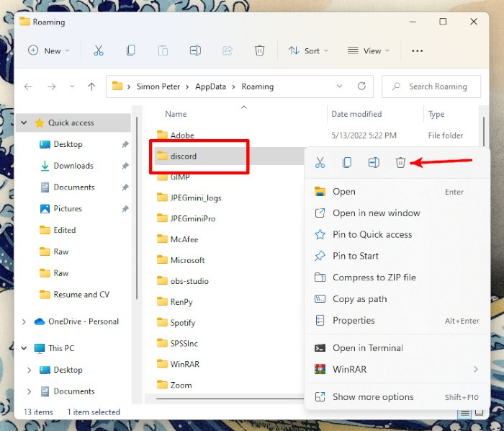
Task: Select the JPEGminiPro folder
Action: 193,218
